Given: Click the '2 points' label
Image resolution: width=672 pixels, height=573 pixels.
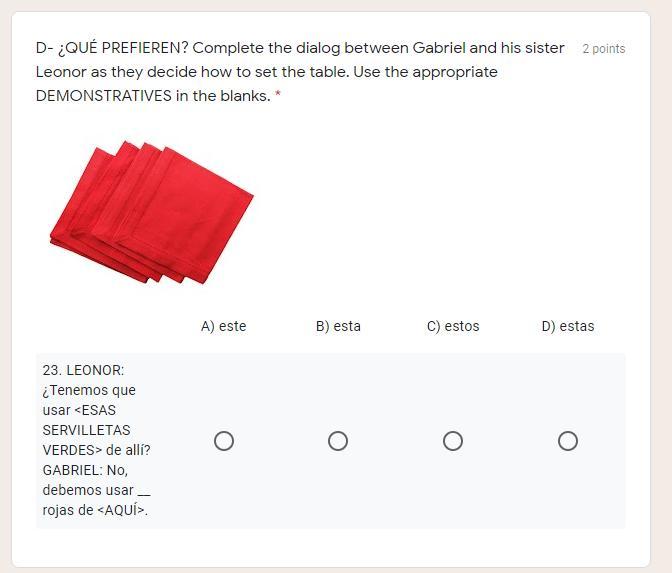Looking at the screenshot, I should [604, 49].
